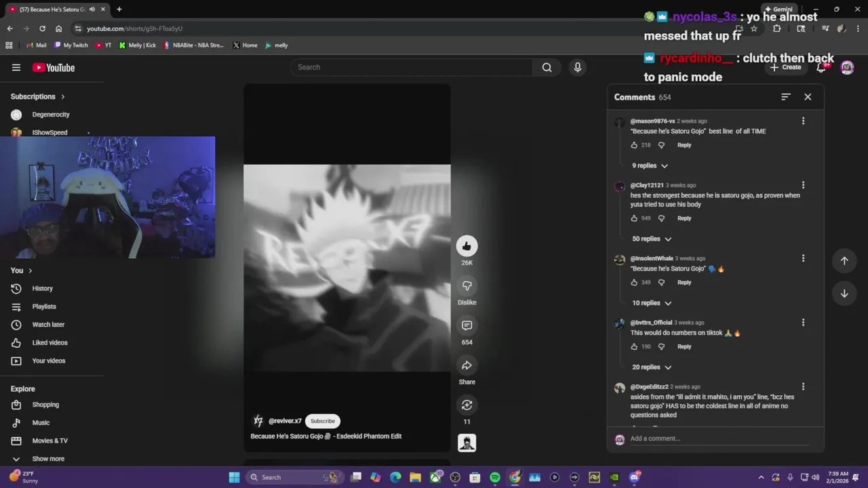Viewport: 868px width, 488px height.
Task: Click the YouTube search input field
Action: click(x=412, y=67)
